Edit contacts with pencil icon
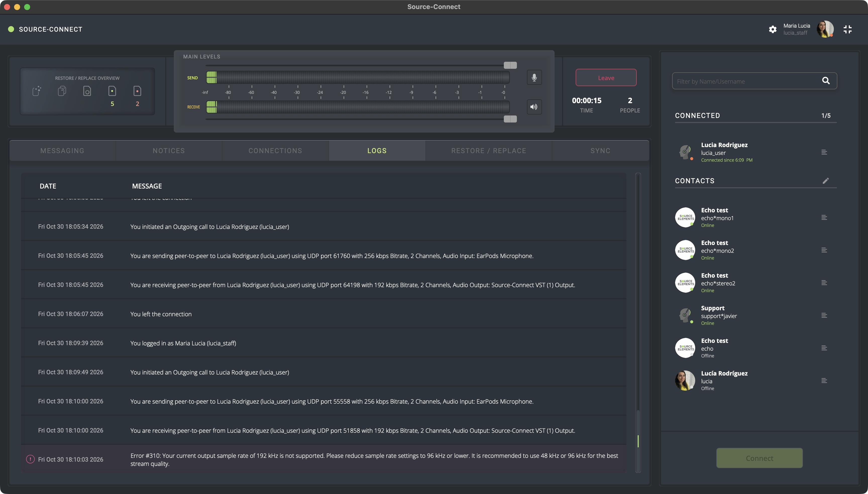Screen dimensions: 868x494 tap(826, 181)
